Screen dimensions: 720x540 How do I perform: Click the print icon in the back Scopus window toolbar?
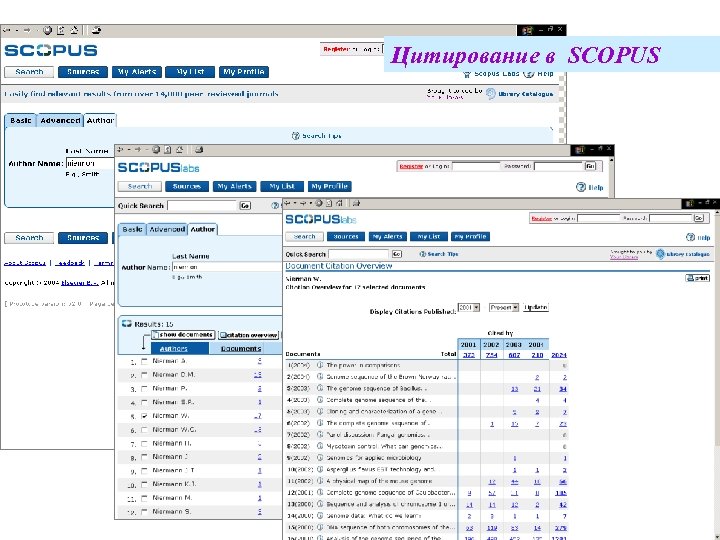click(x=96, y=30)
